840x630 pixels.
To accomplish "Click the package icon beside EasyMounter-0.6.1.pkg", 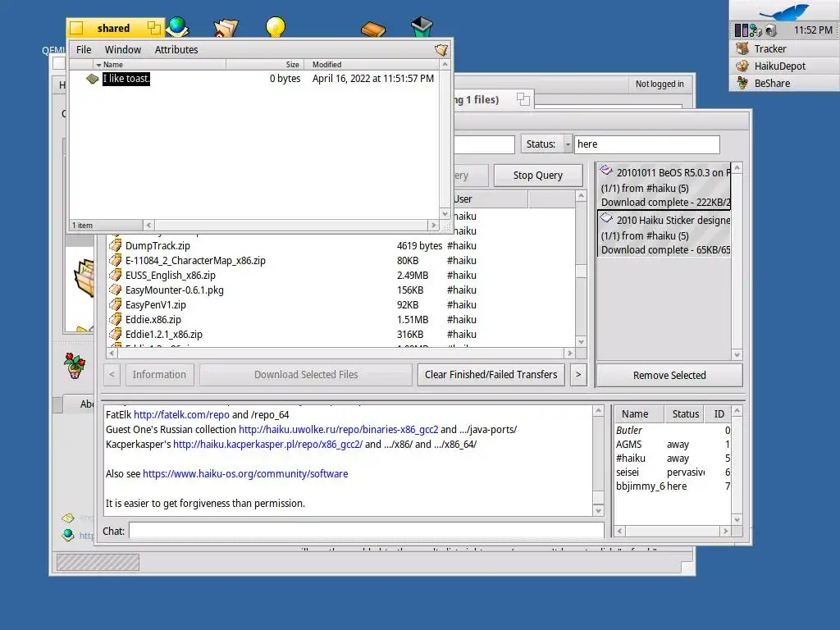I will [x=115, y=290].
